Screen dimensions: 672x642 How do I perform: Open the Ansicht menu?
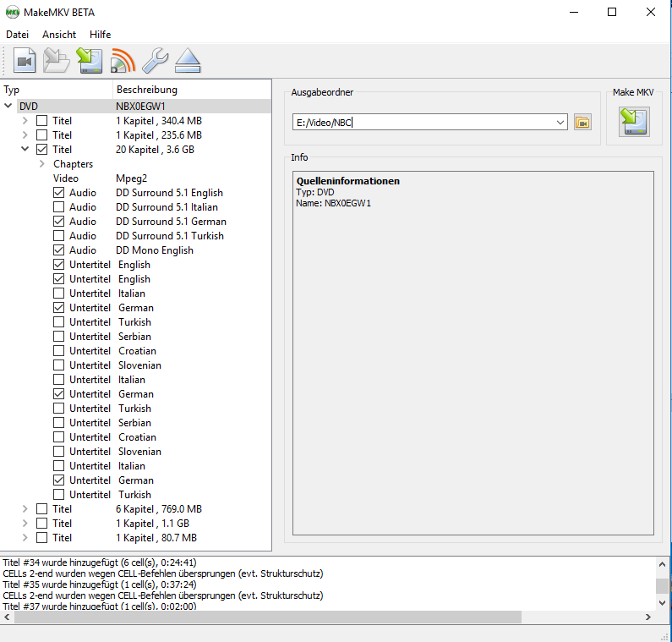click(x=59, y=35)
